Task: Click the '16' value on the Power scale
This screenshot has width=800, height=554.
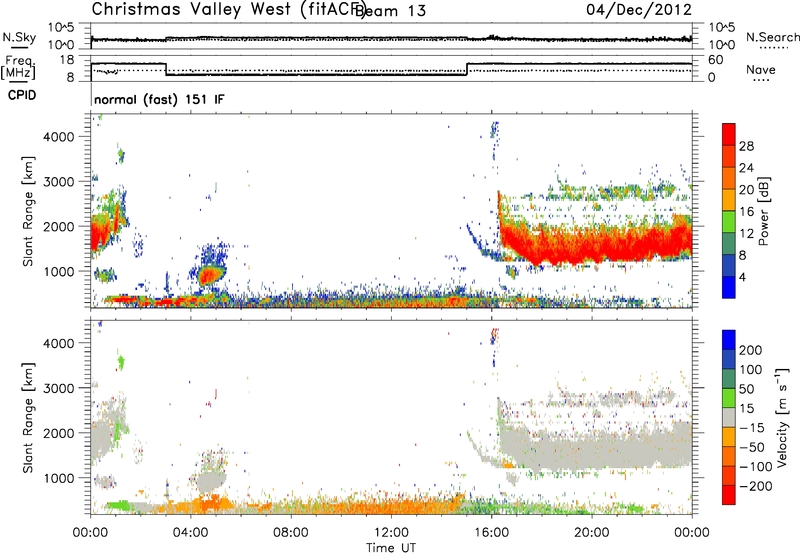Action: pyautogui.click(x=746, y=212)
